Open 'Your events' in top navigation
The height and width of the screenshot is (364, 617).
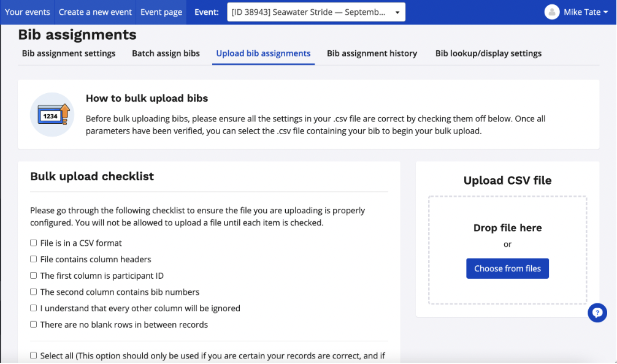coord(28,12)
